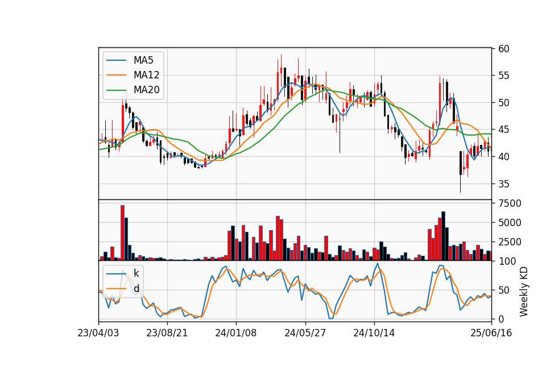This screenshot has width=546, height=392.
Task: Click the volume axis label 5000
Action: [x=510, y=223]
